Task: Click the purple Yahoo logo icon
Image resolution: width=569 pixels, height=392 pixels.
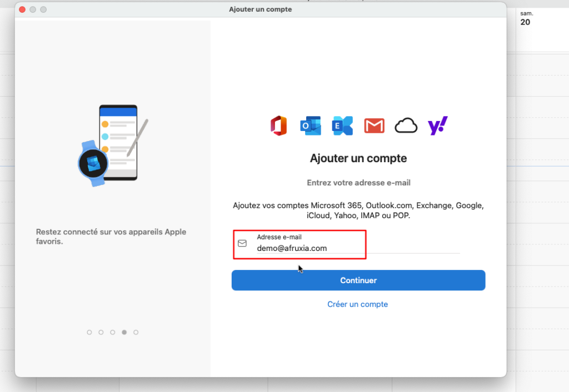Action: [x=437, y=126]
